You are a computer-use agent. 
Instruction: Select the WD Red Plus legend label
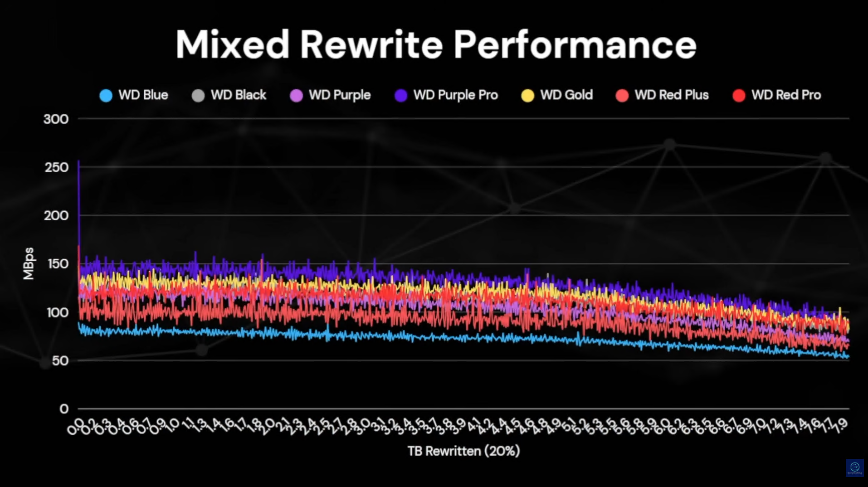pos(672,95)
